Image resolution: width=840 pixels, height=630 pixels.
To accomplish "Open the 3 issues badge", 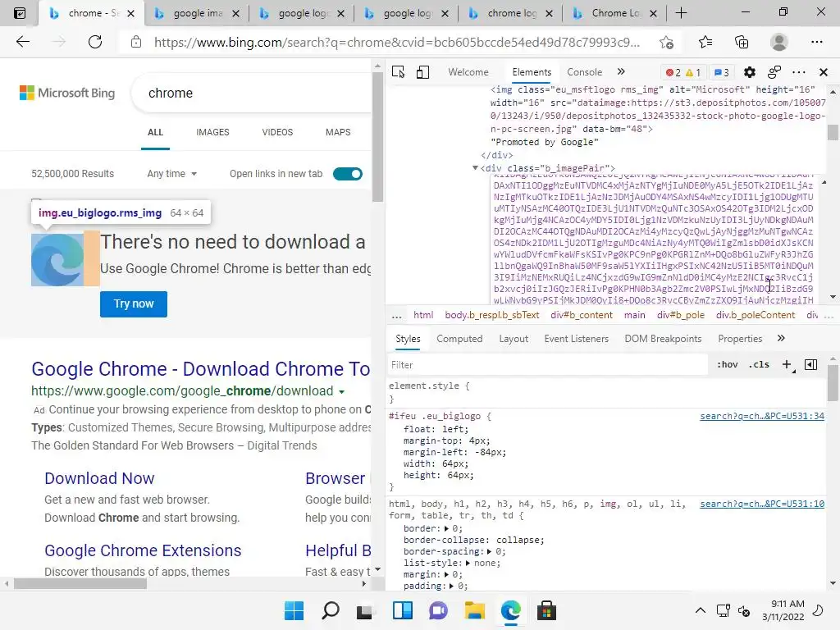I will point(722,72).
